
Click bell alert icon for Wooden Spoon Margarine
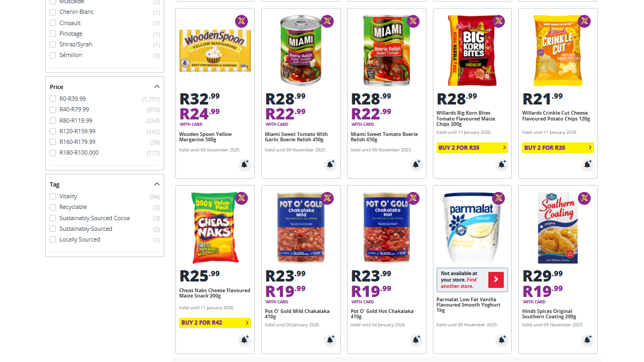244,165
